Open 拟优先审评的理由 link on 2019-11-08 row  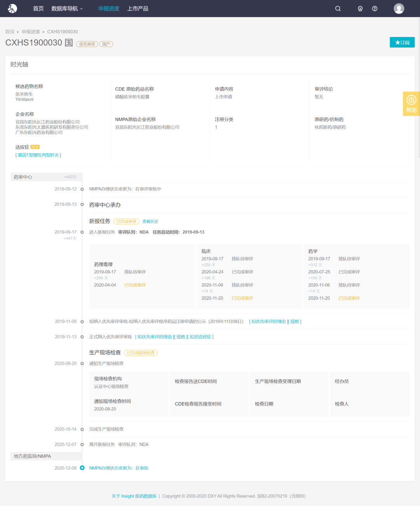pos(268,322)
